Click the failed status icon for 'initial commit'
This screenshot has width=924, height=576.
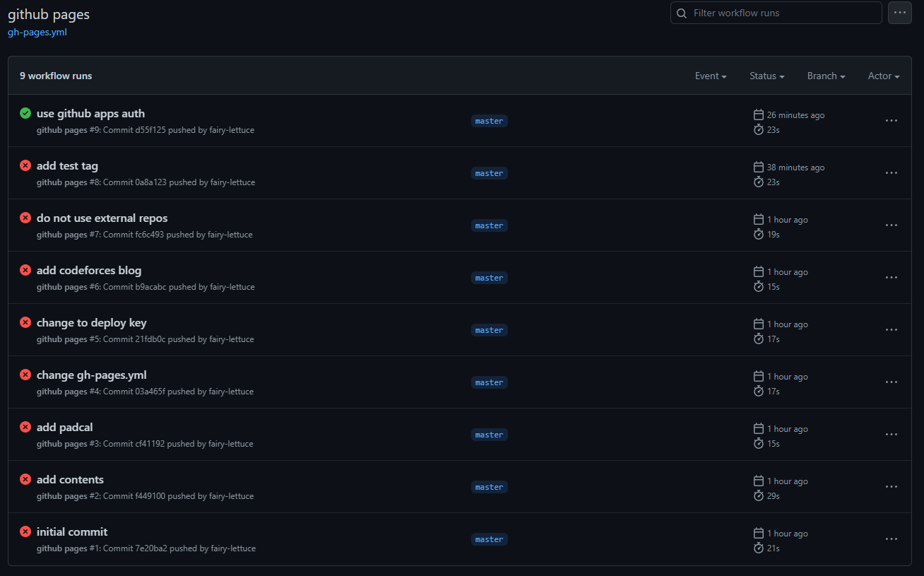point(25,531)
